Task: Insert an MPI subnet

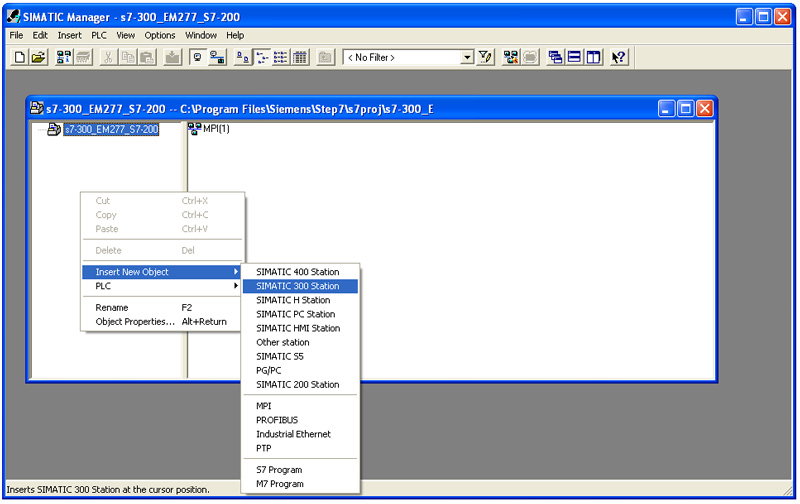Action: pos(301,406)
